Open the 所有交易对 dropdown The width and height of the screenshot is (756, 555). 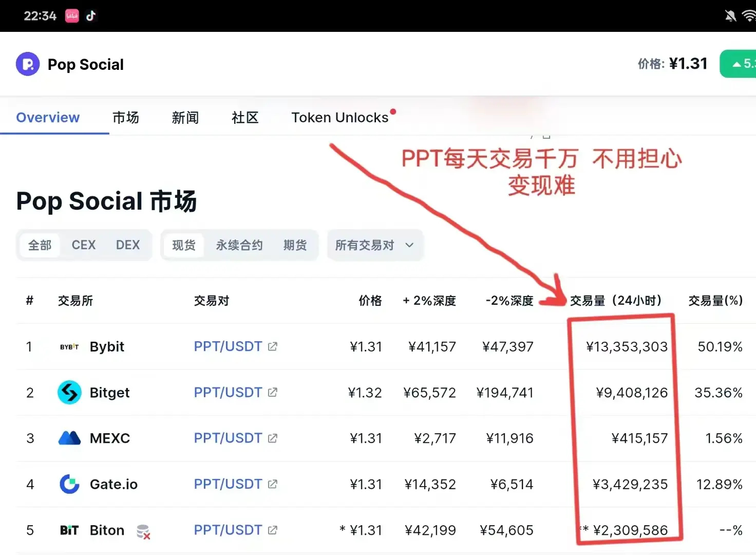click(375, 245)
